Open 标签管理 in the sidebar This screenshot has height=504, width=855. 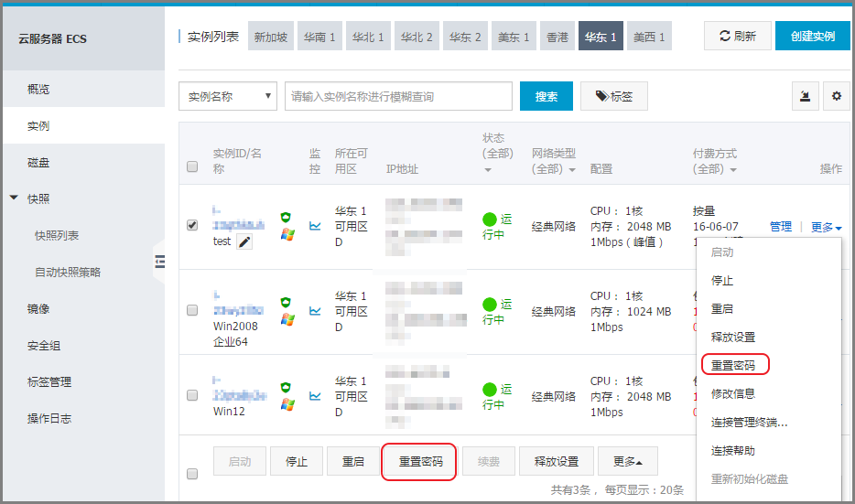[84, 382]
